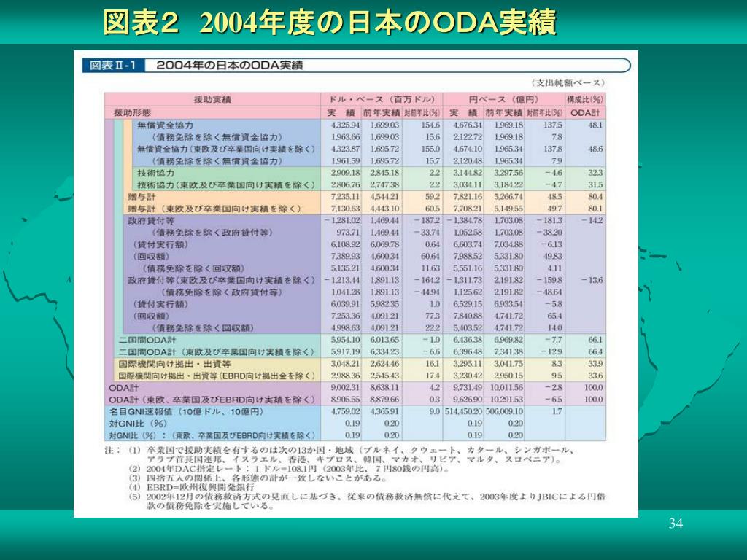
Task: Select the value 7,235.11
Action: tap(345, 197)
